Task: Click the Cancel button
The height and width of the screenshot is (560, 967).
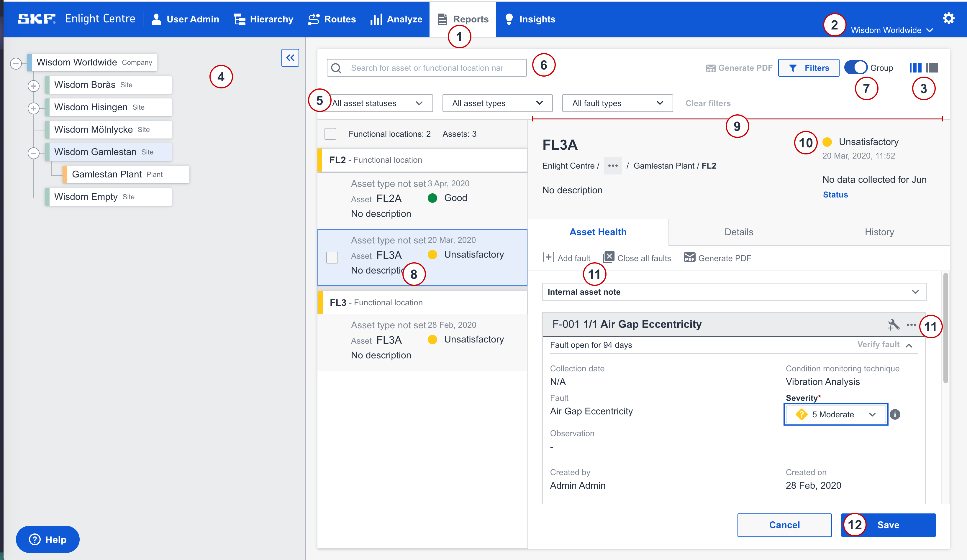Action: click(x=784, y=525)
